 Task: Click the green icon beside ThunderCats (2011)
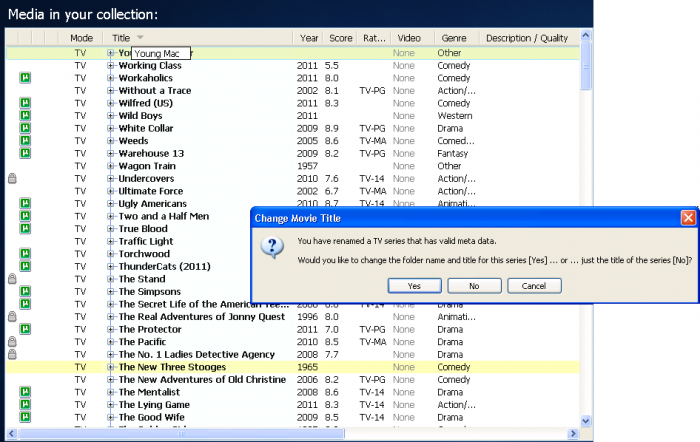[x=25, y=266]
